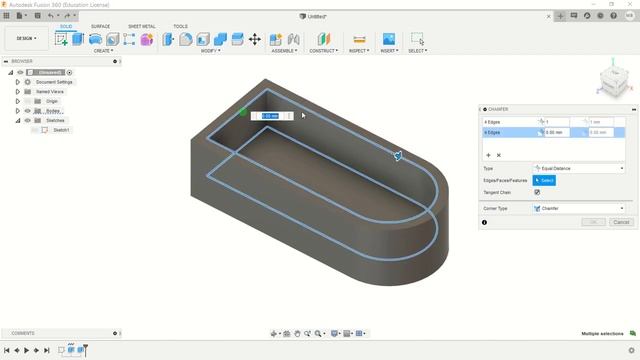Remove the selected chamfer edge set
640x360 pixels.
[x=499, y=155]
